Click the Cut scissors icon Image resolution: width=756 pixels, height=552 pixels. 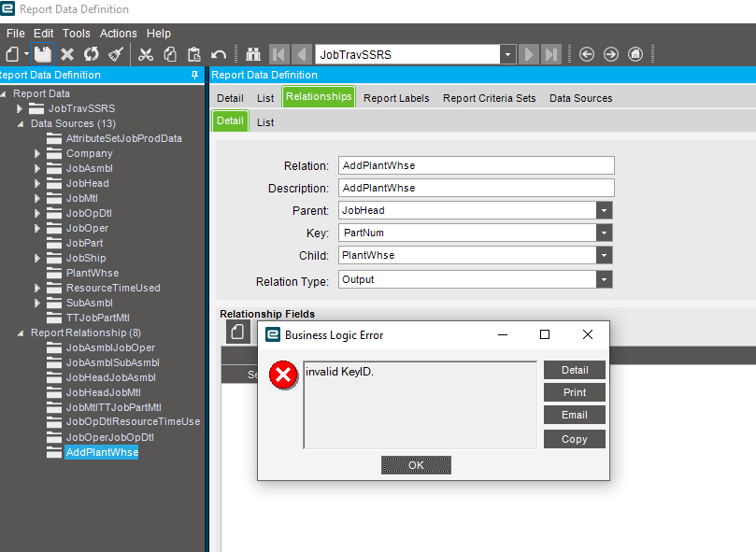(146, 54)
